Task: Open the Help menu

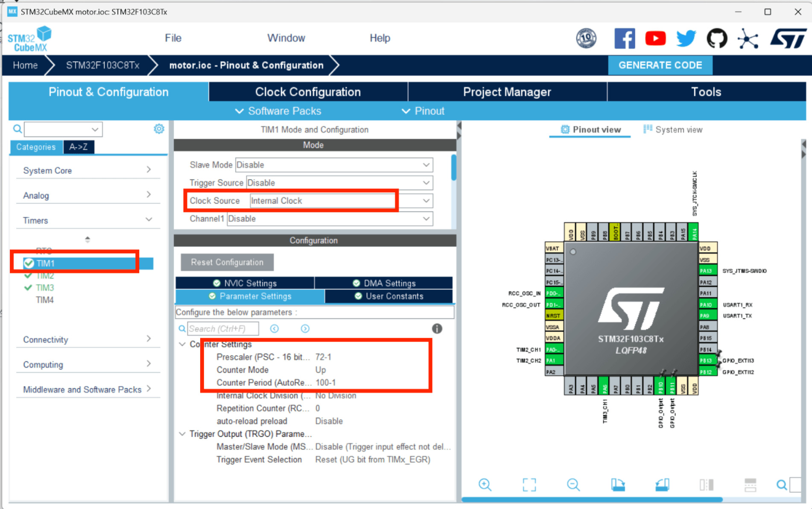Action: tap(380, 38)
